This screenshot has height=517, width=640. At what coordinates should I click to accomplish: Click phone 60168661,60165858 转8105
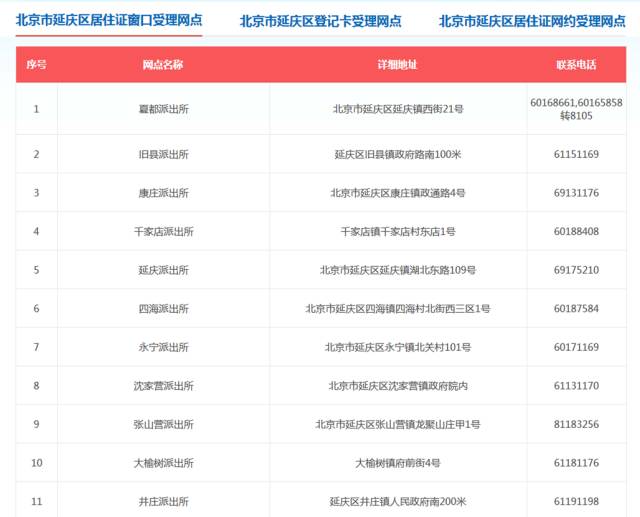576,109
